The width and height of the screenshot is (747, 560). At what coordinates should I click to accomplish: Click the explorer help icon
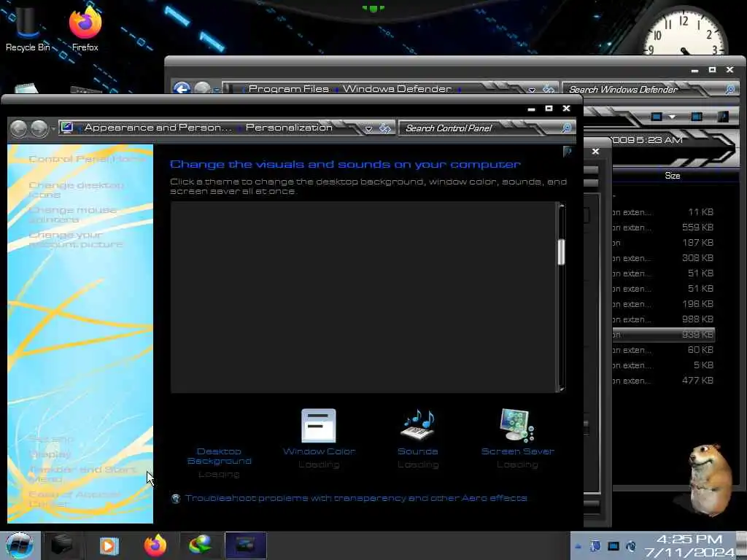pos(723,117)
